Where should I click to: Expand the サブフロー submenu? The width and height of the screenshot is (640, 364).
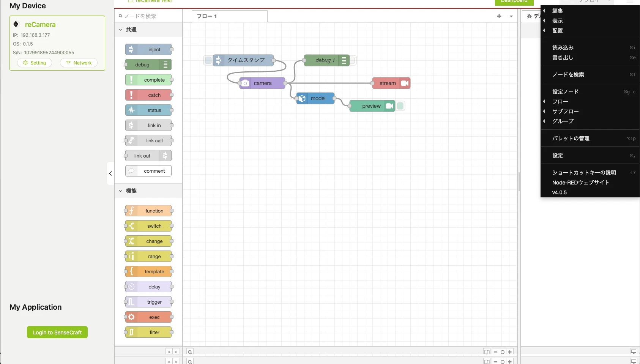[590, 111]
